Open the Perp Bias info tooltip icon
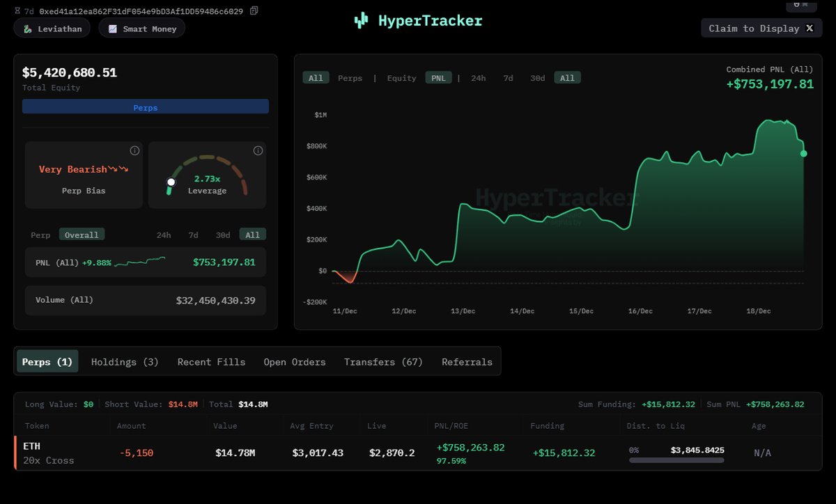836x504 pixels. pos(134,151)
